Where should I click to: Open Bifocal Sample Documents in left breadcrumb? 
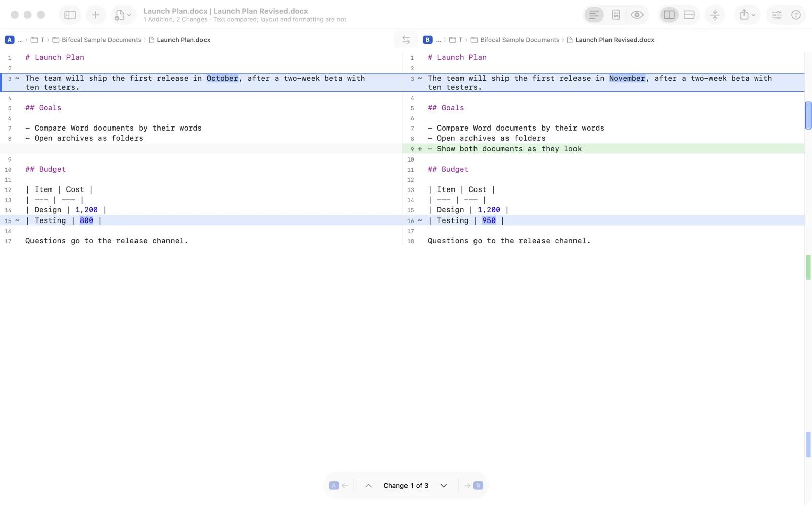97,40
